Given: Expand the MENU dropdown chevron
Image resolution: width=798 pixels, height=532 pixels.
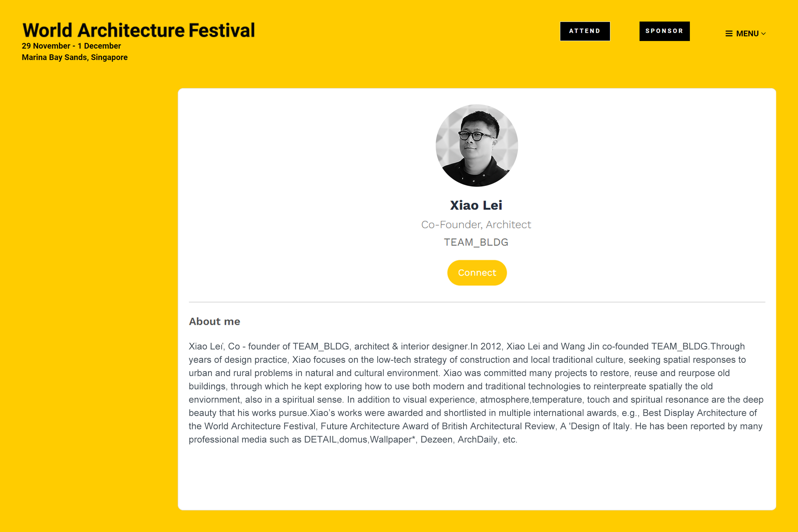Looking at the screenshot, I should point(763,34).
